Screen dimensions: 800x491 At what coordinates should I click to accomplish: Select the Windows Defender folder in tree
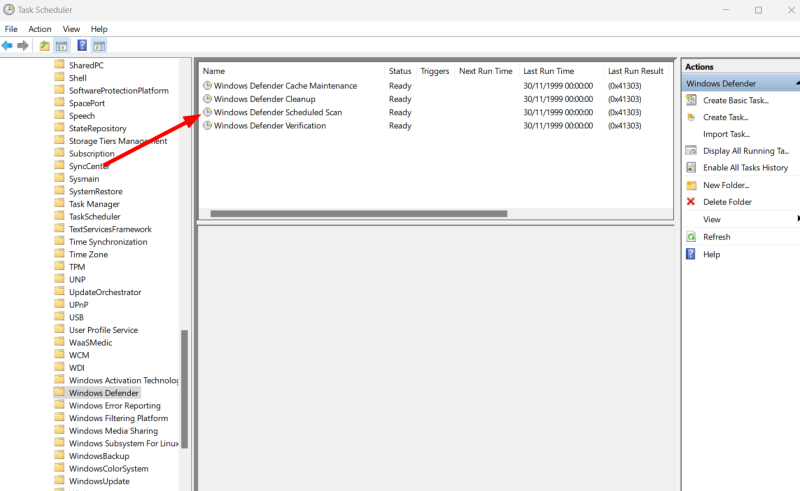[x=104, y=393]
